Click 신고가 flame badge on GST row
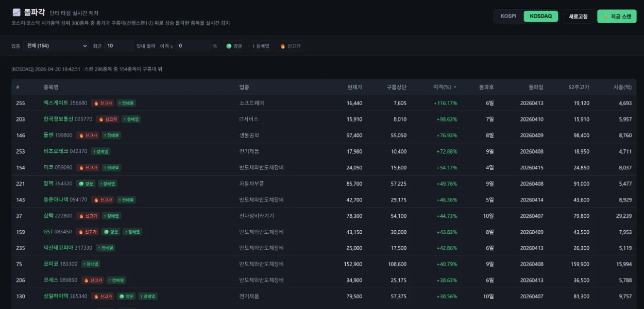 pyautogui.click(x=88, y=232)
